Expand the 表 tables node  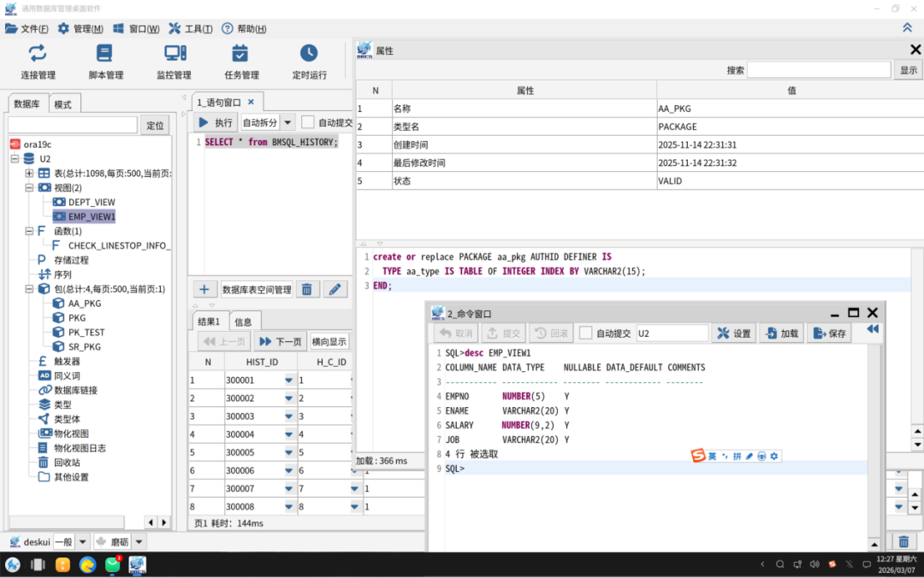point(29,174)
